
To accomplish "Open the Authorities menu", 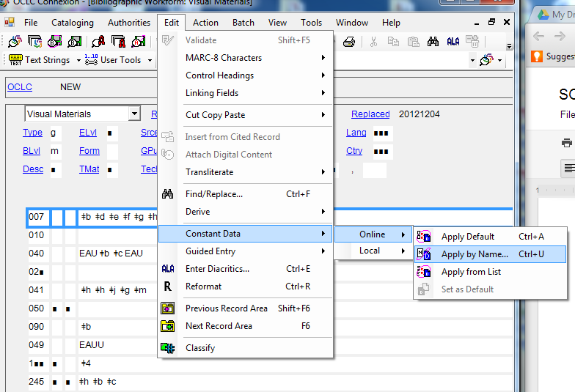I will click(129, 23).
